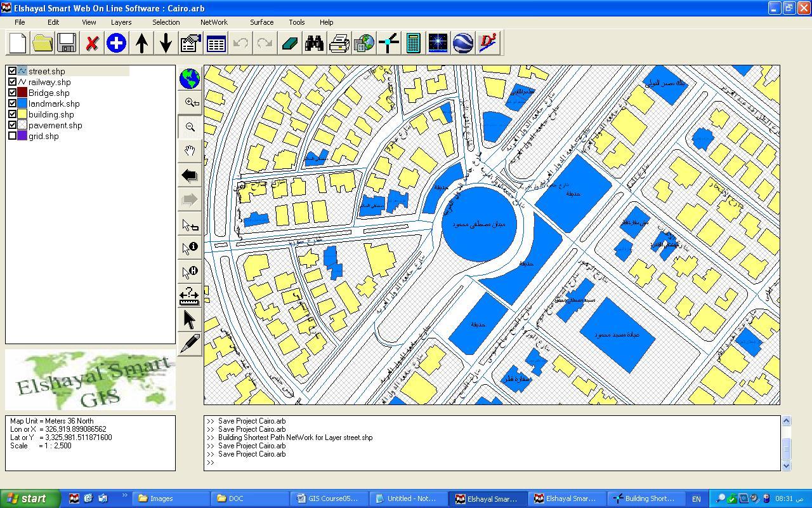
Task: Select the grid.shp layer name in the list
Action: coord(43,136)
